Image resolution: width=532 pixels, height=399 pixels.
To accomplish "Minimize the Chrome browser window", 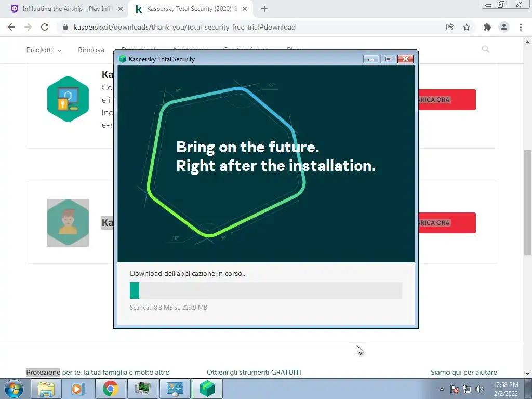I will 488,4.
